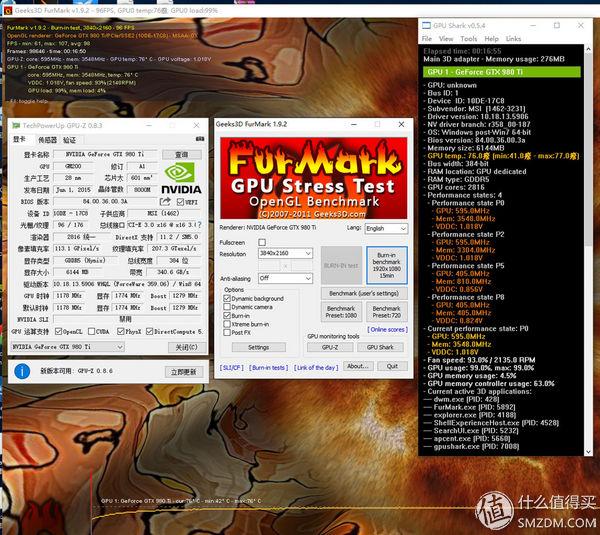Click the Quit button in FurMark
This screenshot has width=600, height=535.
[392, 366]
